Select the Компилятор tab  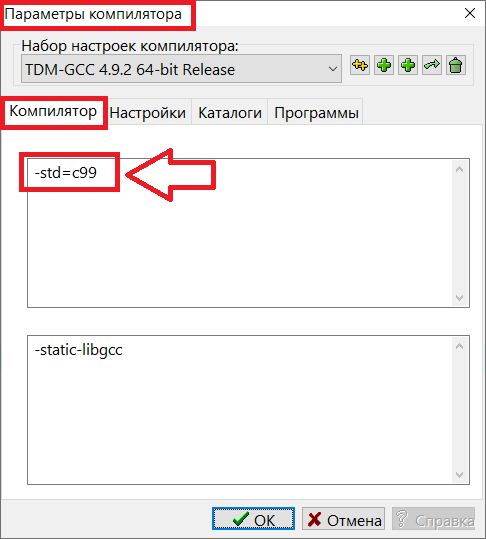click(54, 112)
